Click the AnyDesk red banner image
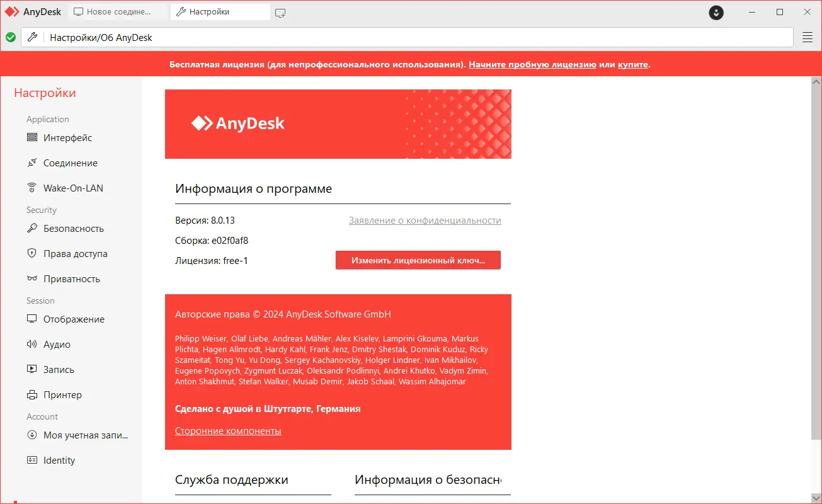Image resolution: width=822 pixels, height=504 pixels. click(338, 124)
